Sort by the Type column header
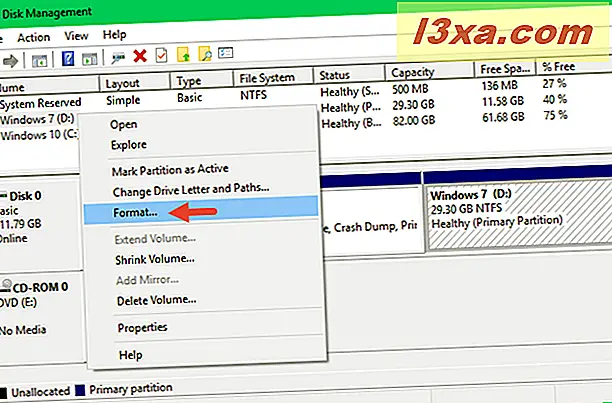Screen dimensions: 612x403 click(x=201, y=80)
